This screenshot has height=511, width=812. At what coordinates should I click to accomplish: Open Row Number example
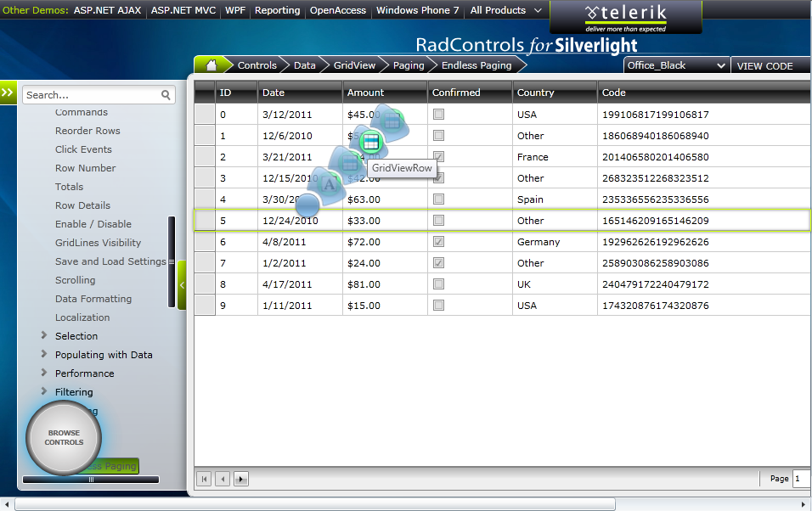[86, 168]
